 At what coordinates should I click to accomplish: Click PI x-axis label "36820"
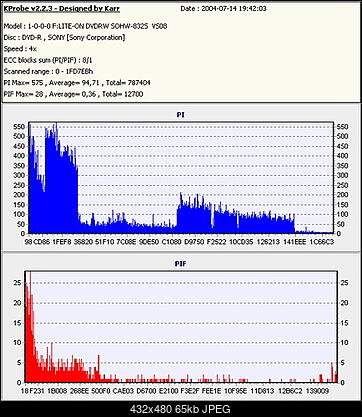84,242
